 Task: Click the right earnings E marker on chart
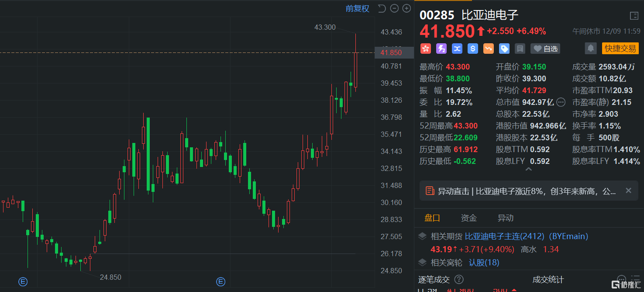(x=221, y=282)
